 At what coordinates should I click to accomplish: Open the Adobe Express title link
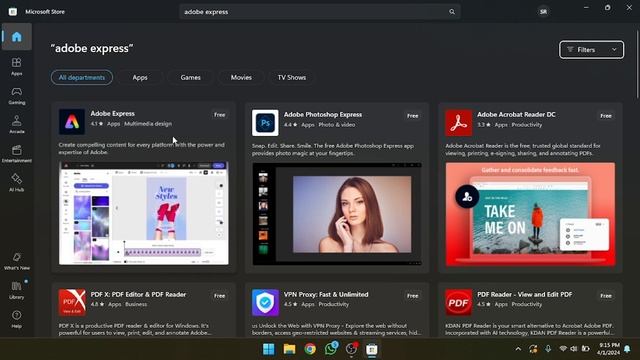tap(112, 113)
